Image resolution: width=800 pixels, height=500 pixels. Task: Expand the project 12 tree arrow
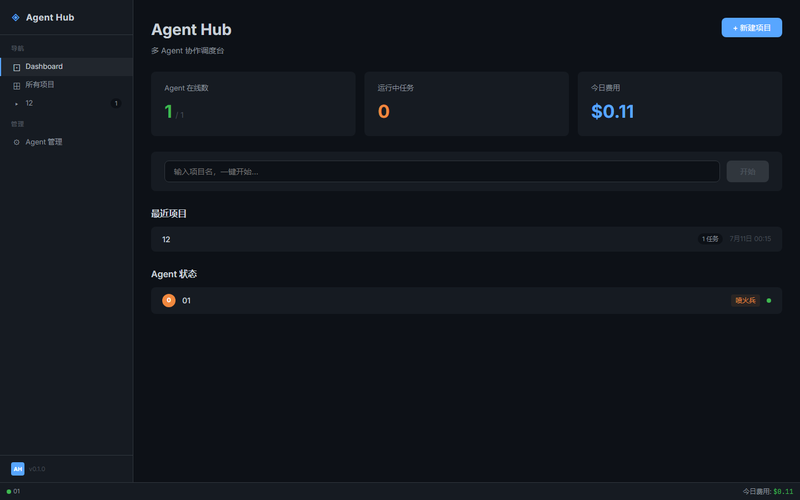16,104
